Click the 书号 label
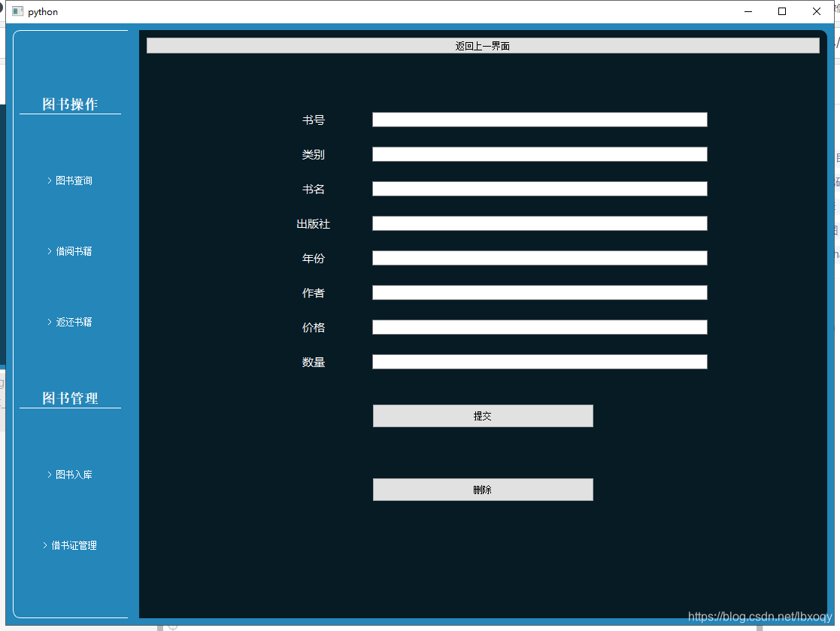 (x=314, y=120)
